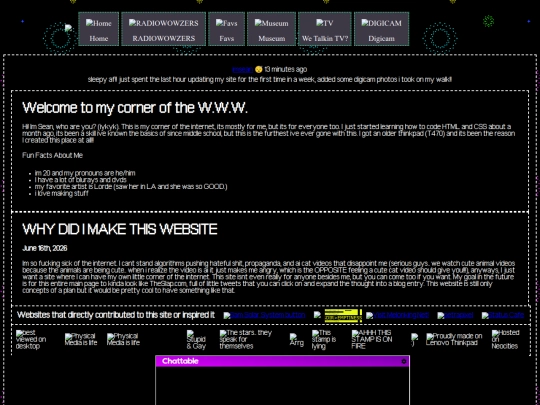Viewport: 540px width, 405px height.
Task: Click the 'Stupid & Gay' stamp
Action: tap(196, 340)
